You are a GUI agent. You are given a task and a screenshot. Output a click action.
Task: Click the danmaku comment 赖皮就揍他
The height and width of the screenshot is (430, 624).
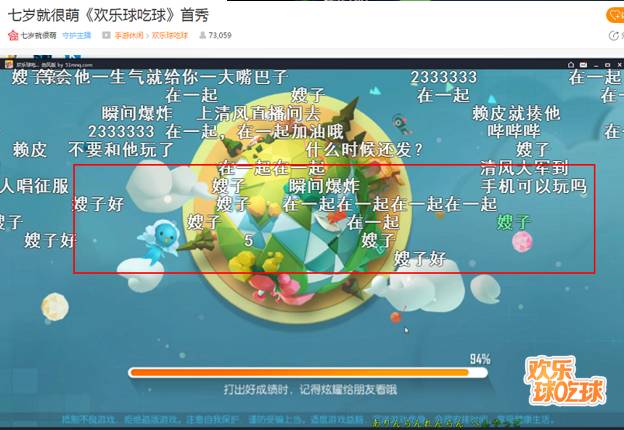tap(516, 113)
